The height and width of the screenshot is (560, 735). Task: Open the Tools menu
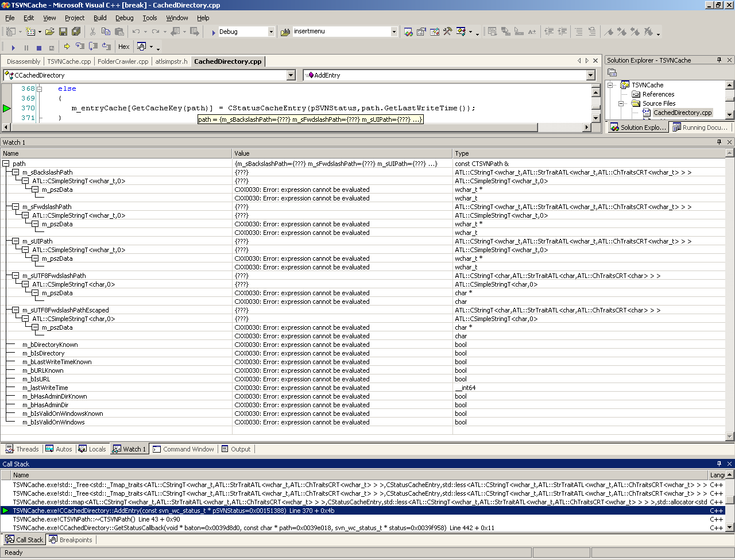[150, 18]
